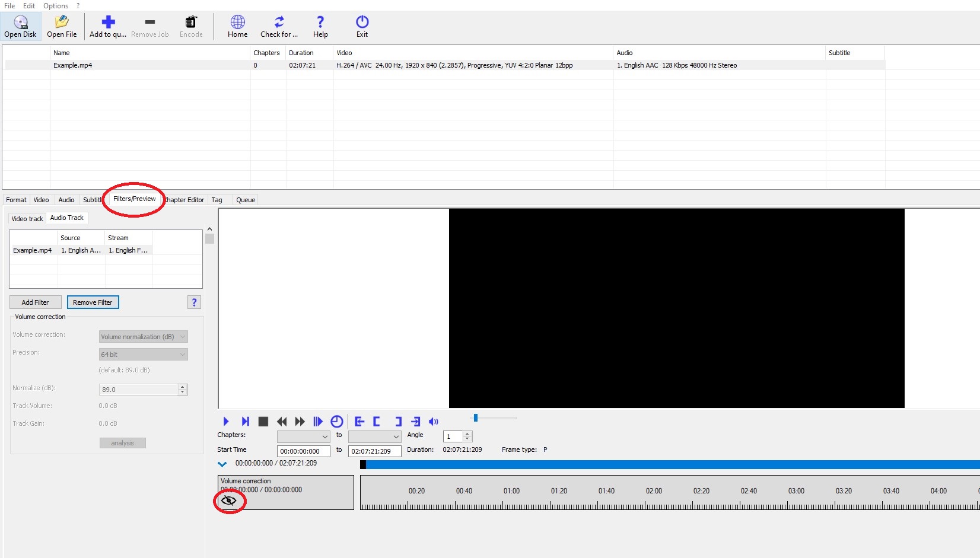
Task: Jump to the end marker
Action: pyautogui.click(x=416, y=422)
